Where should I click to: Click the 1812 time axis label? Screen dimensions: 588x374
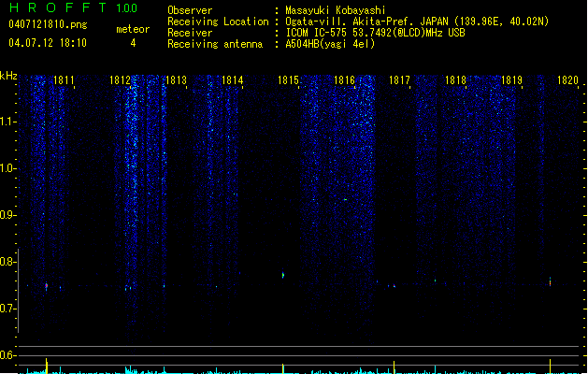pos(120,80)
